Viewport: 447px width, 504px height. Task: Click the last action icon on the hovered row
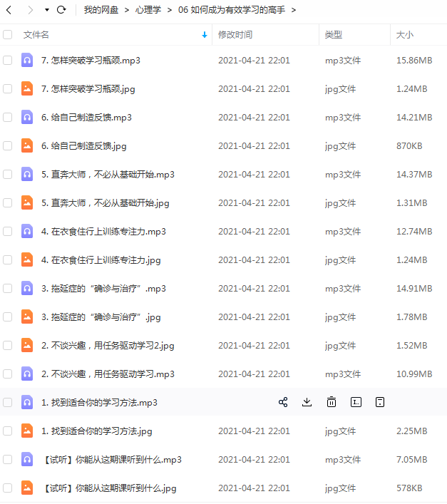(380, 402)
